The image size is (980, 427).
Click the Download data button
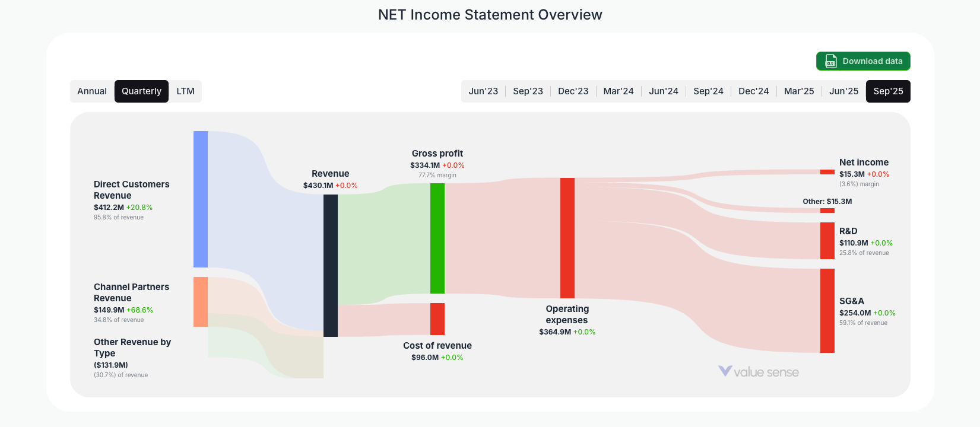tap(863, 61)
